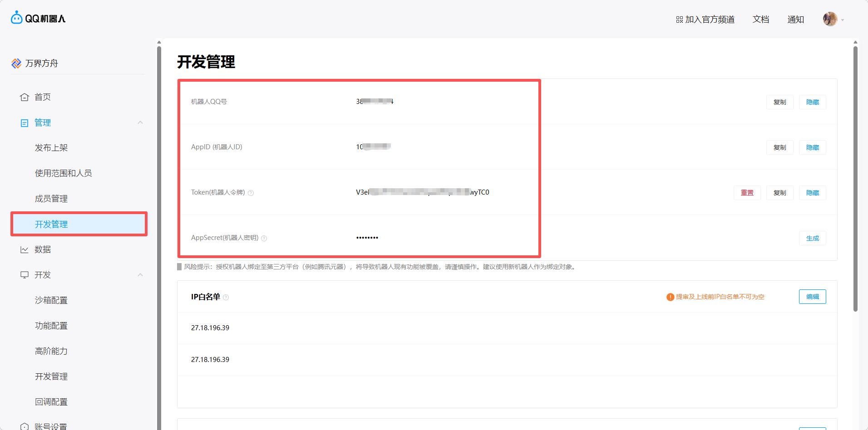Collapse the 管理 sidebar section
Screen dimensions: 868x430
pos(140,122)
